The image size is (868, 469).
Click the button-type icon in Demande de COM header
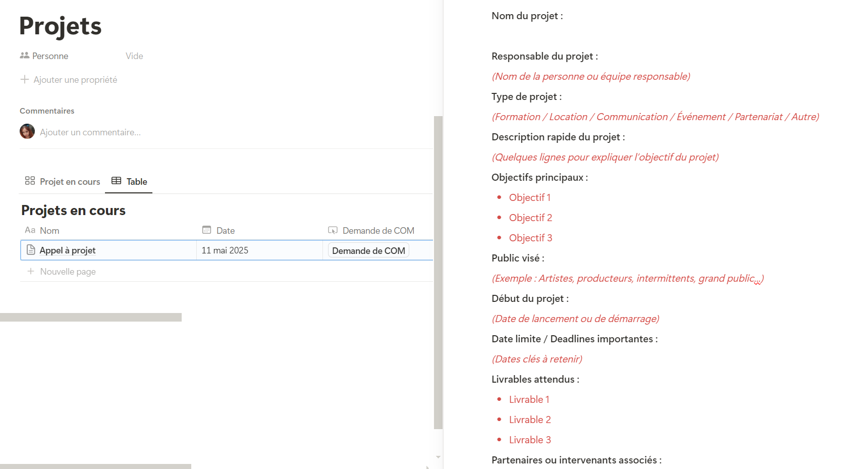point(333,230)
